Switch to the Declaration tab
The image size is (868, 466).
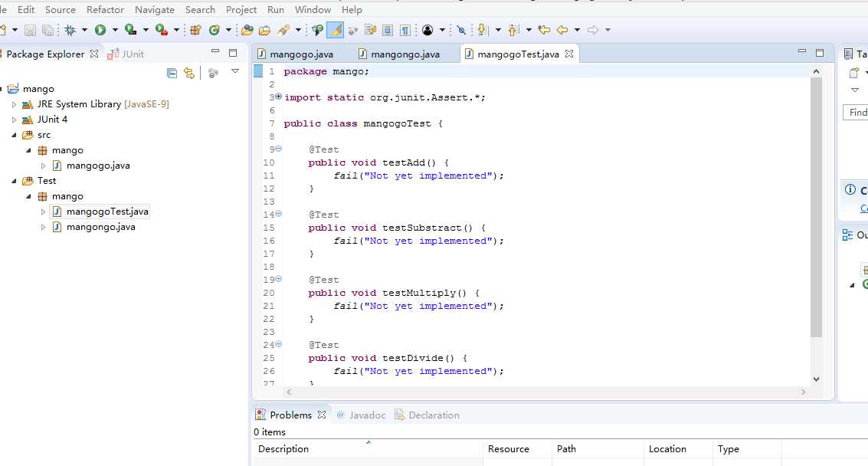427,415
